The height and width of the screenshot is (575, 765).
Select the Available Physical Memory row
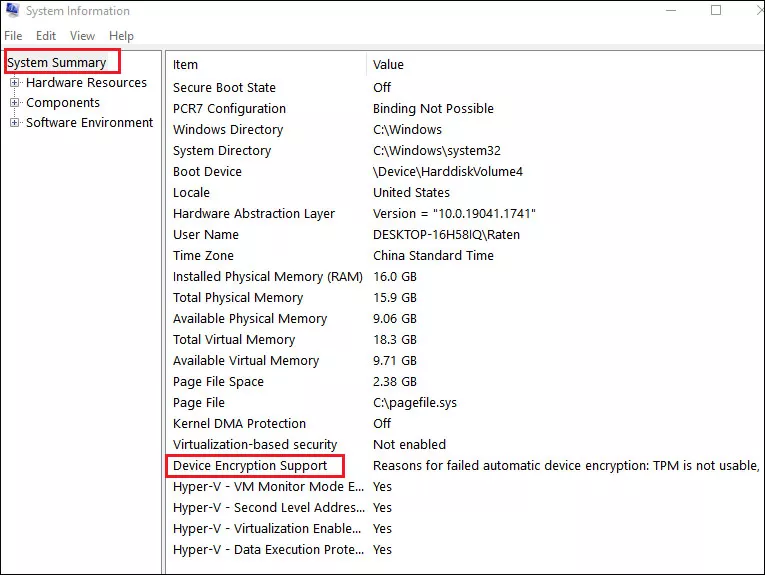tap(466, 318)
